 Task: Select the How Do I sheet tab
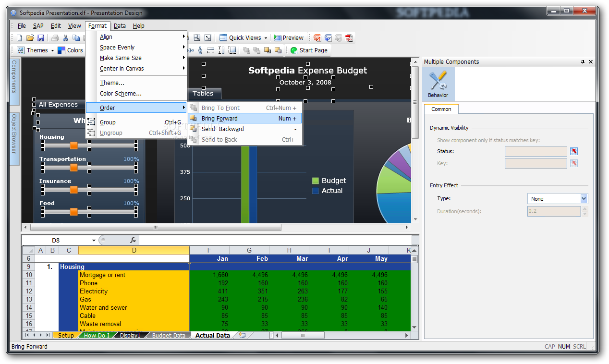(x=97, y=336)
